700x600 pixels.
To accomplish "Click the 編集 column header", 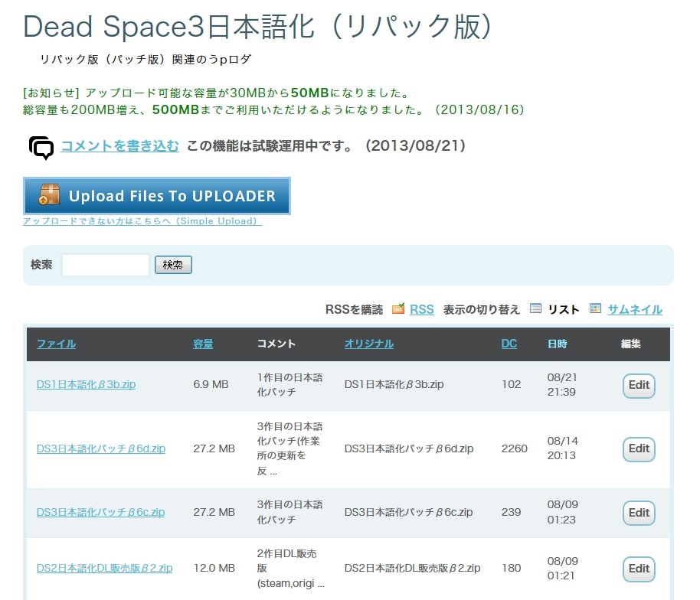I will (630, 344).
